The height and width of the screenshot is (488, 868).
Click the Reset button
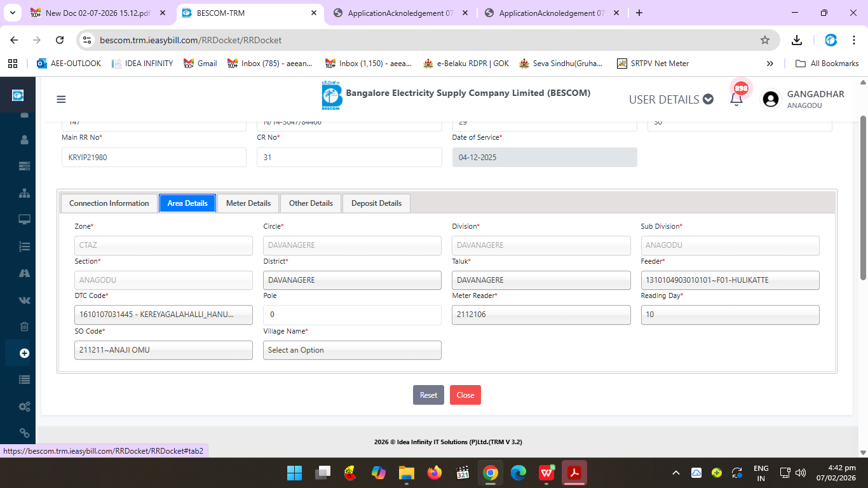click(428, 395)
